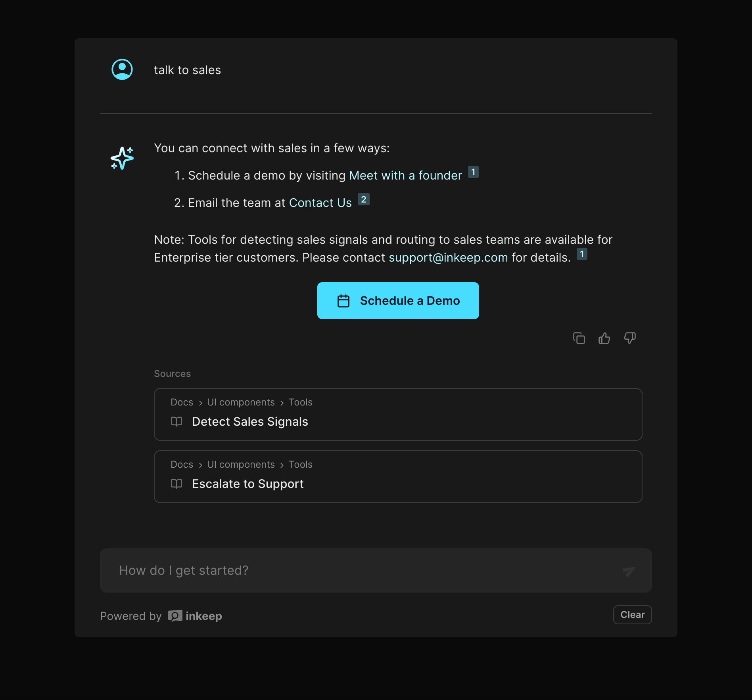Click the thumbs down icon
752x700 pixels.
(x=629, y=338)
